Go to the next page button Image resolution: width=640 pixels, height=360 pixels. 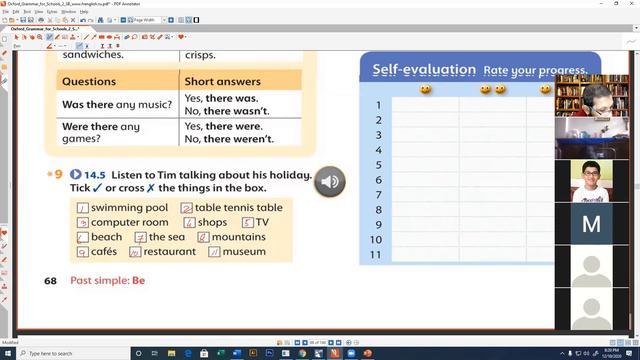pyautogui.click(x=331, y=342)
